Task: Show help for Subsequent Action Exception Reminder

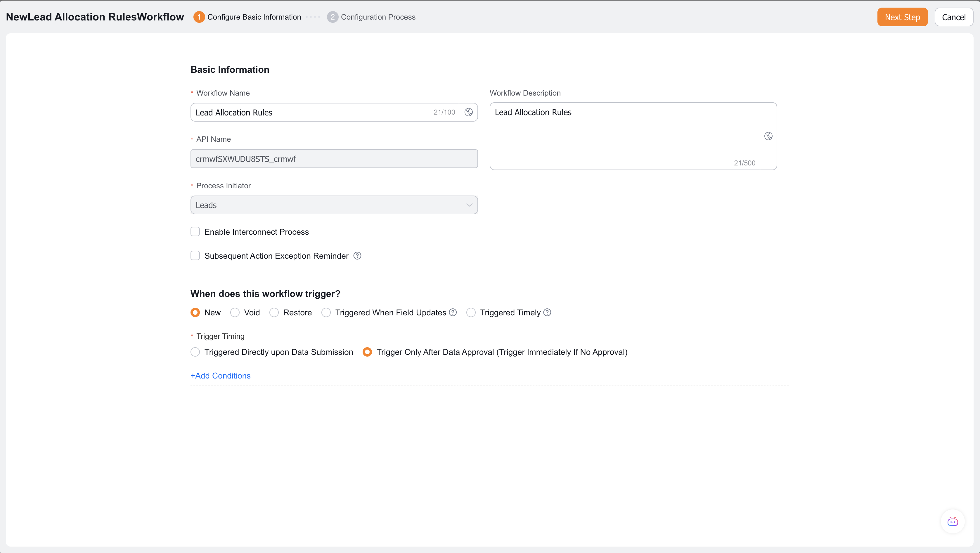Action: pyautogui.click(x=357, y=256)
